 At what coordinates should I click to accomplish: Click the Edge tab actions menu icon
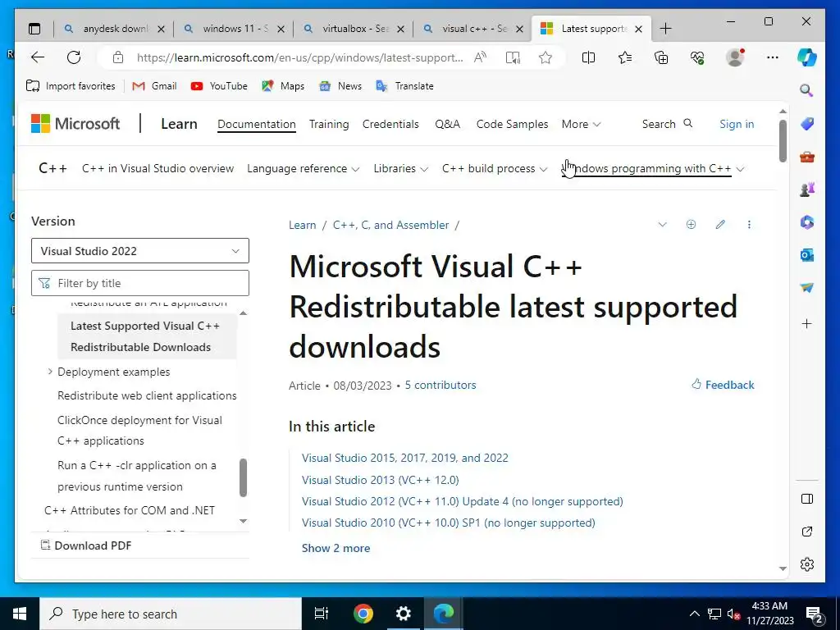pos(34,29)
